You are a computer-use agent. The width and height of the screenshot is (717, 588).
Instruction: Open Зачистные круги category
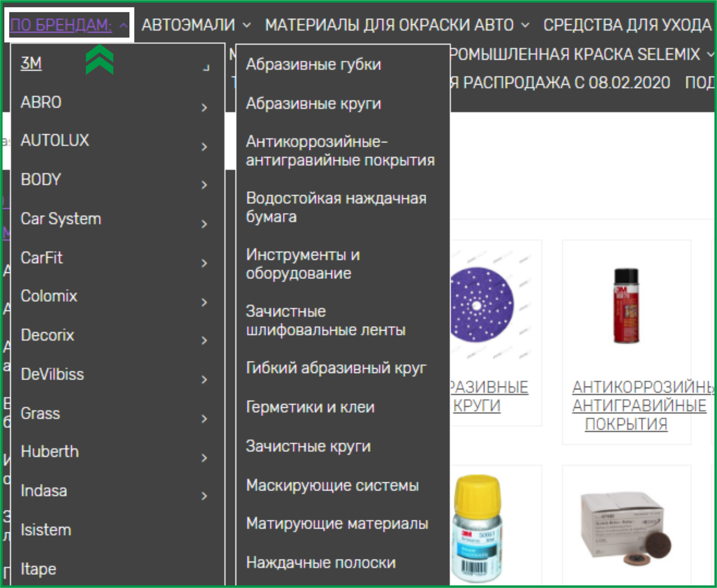click(308, 446)
